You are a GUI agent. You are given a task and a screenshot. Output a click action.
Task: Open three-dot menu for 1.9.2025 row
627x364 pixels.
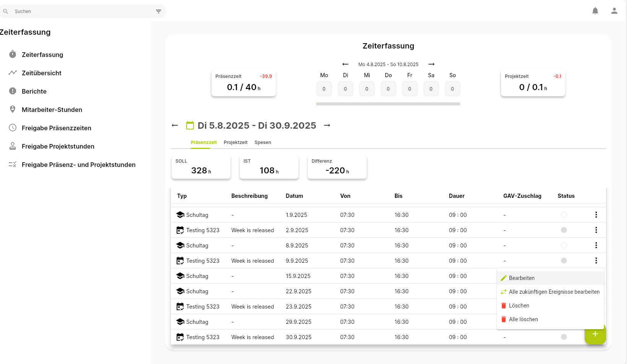[x=596, y=215]
